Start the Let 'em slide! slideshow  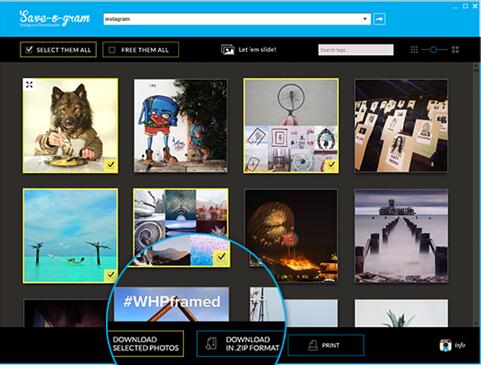pyautogui.click(x=249, y=50)
